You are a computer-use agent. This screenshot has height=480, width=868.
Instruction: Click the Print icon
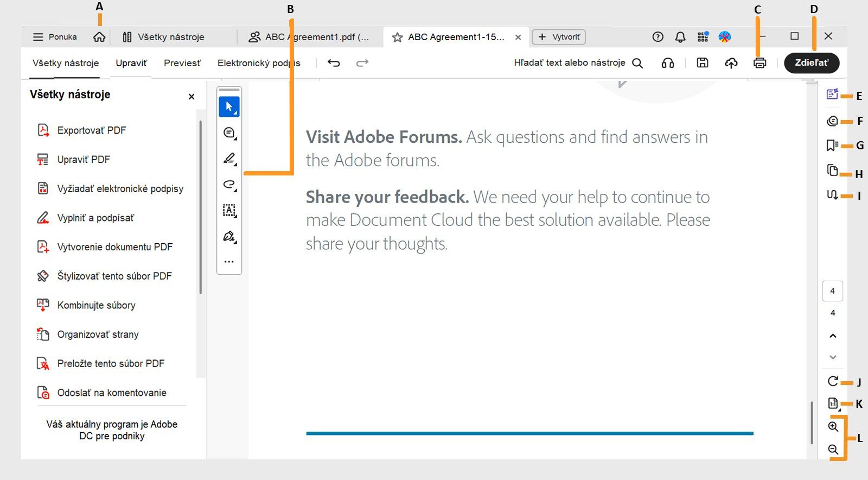759,63
